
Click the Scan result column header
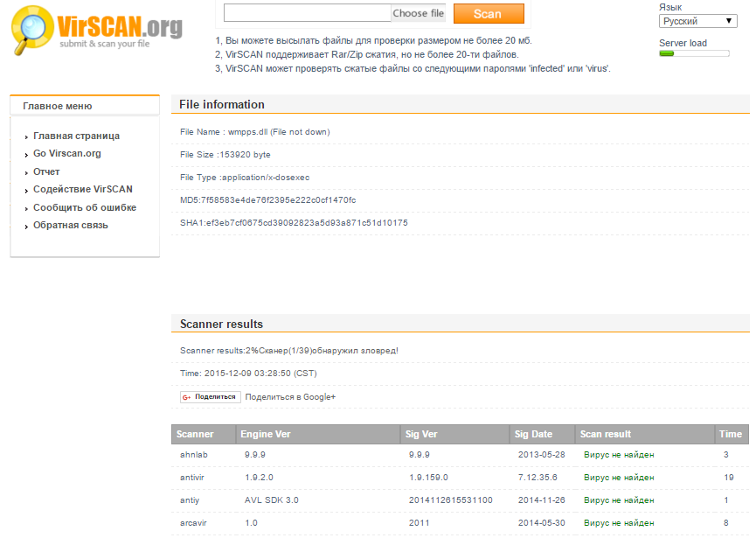pyautogui.click(x=605, y=434)
